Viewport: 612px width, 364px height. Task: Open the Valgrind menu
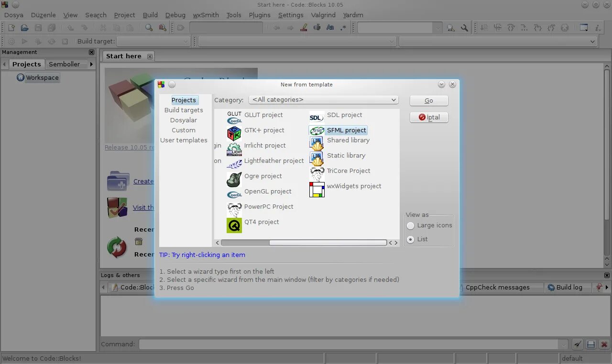coord(323,15)
